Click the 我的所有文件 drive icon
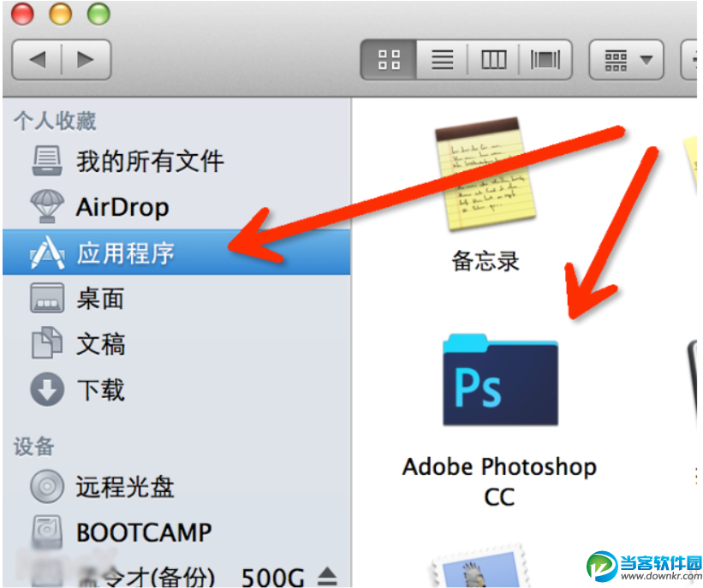The width and height of the screenshot is (703, 588). [46, 160]
